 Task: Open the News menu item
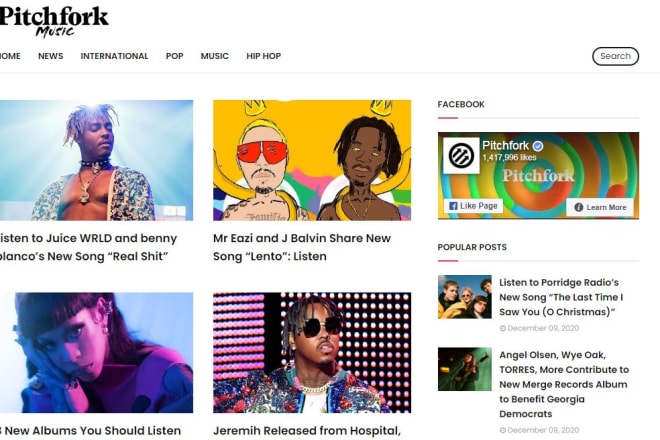(x=51, y=56)
